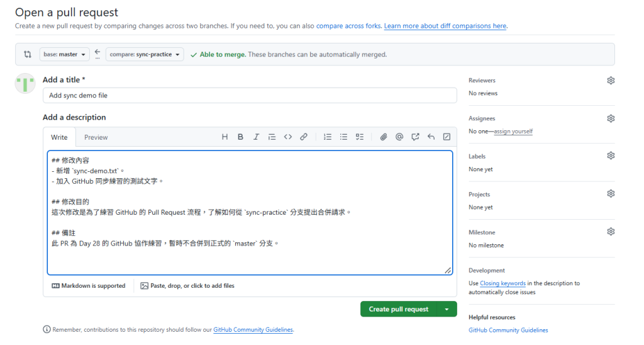The image size is (644, 345).
Task: Click the Projects heading
Action: [479, 195]
